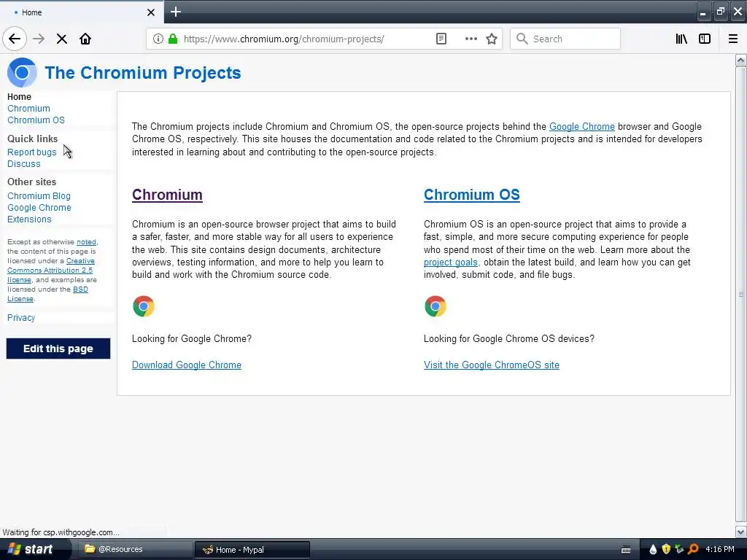Select Home - Mypal taskbar button
This screenshot has width=747, height=560.
(252, 550)
